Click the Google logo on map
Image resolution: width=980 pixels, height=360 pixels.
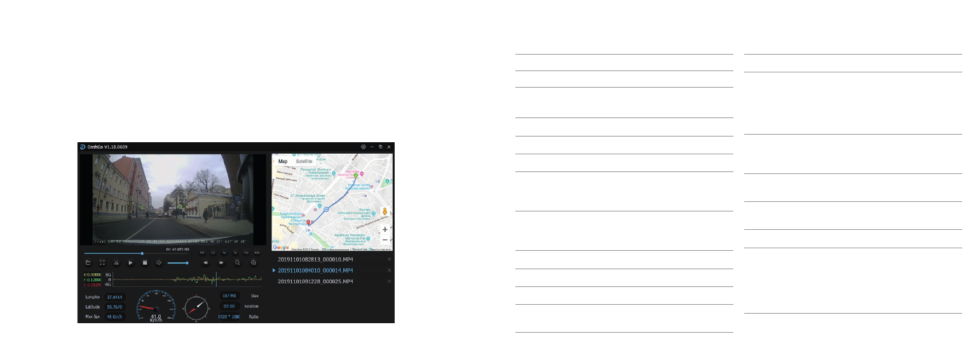[x=281, y=247]
